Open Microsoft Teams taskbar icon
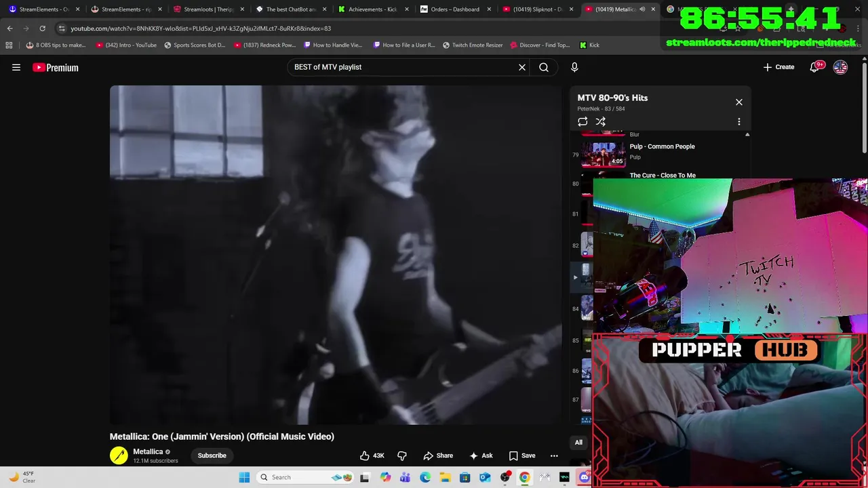The width and height of the screenshot is (868, 488). pos(405,477)
